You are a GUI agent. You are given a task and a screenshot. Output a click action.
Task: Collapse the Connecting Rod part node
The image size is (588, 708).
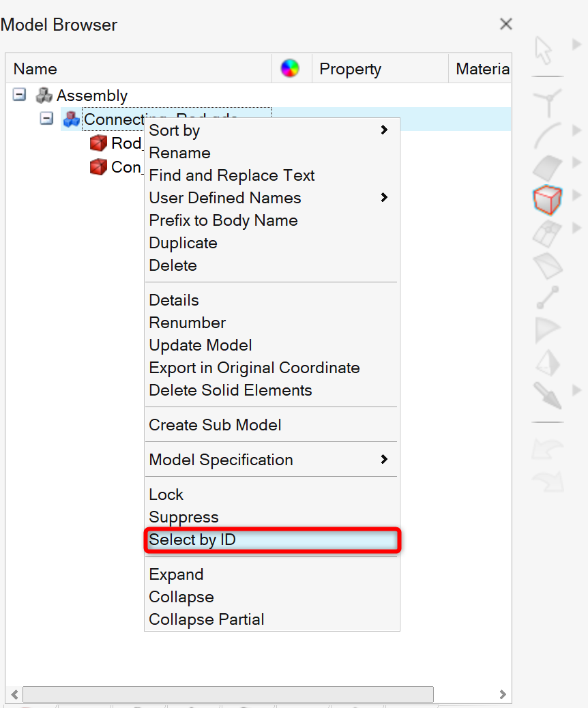point(46,119)
